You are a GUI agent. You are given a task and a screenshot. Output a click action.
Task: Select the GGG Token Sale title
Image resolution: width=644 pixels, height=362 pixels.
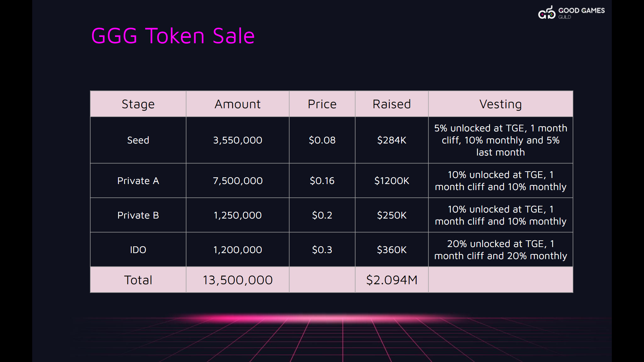tap(173, 36)
